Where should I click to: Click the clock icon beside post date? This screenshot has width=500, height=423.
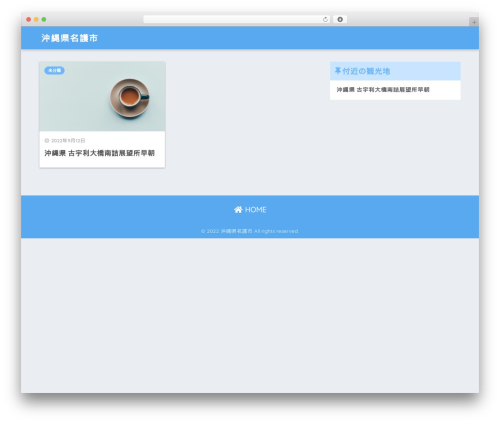47,141
